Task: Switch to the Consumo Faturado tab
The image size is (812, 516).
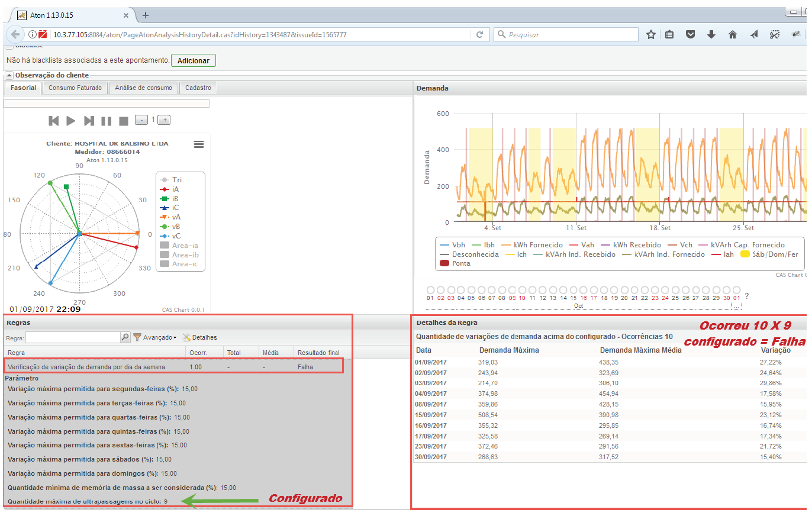Action: pos(75,88)
